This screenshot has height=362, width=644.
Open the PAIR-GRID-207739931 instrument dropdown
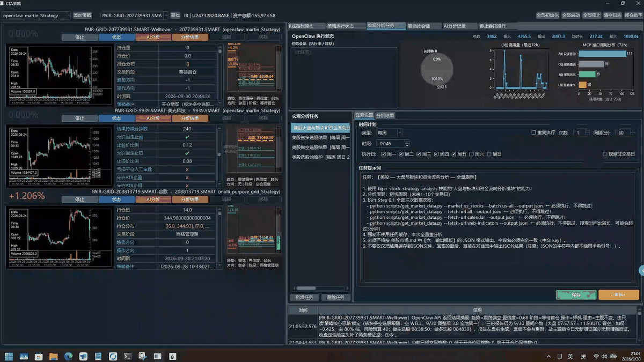[x=134, y=16]
